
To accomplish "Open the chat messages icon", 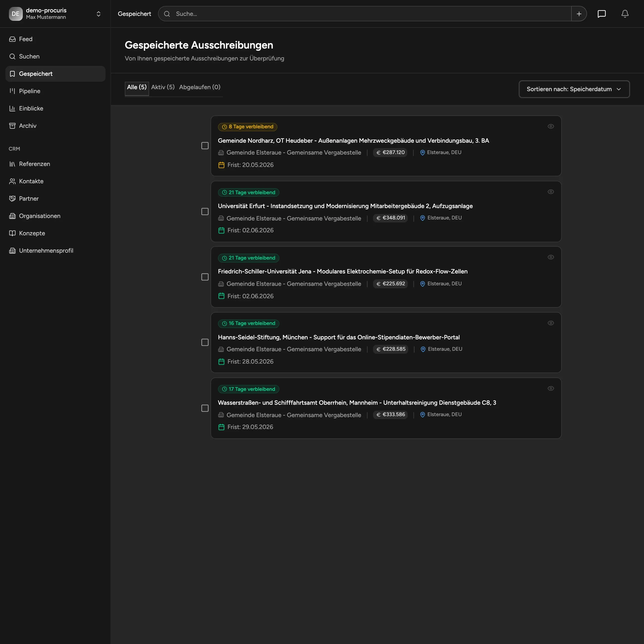I will 601,14.
